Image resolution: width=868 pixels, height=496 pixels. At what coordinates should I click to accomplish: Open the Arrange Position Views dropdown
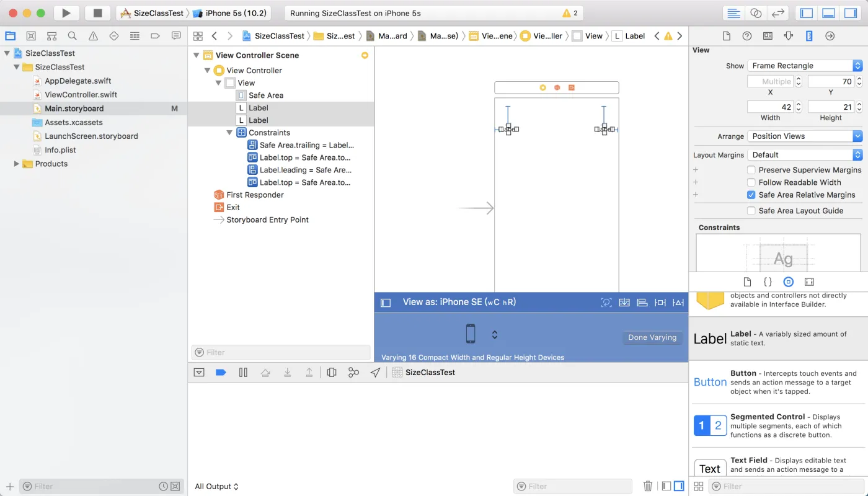tap(805, 136)
